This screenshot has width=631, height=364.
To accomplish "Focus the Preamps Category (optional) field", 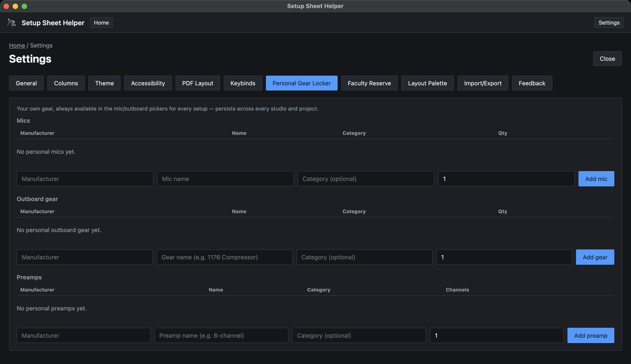I will (x=359, y=336).
